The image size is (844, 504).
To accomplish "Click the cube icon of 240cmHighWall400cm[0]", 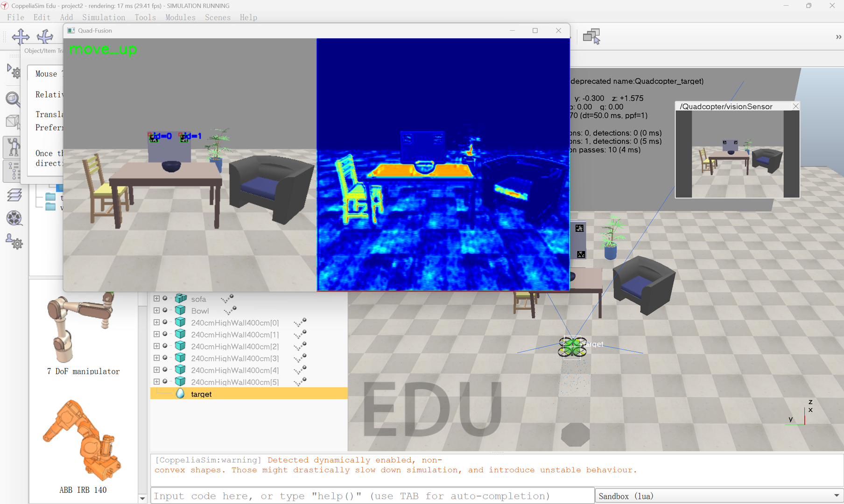I will click(x=181, y=322).
